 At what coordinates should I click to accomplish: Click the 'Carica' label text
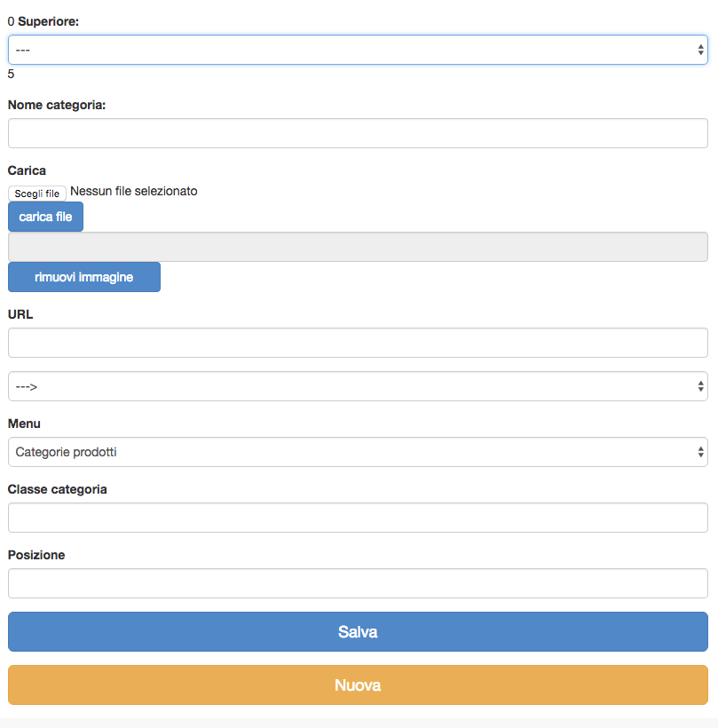pos(27,170)
